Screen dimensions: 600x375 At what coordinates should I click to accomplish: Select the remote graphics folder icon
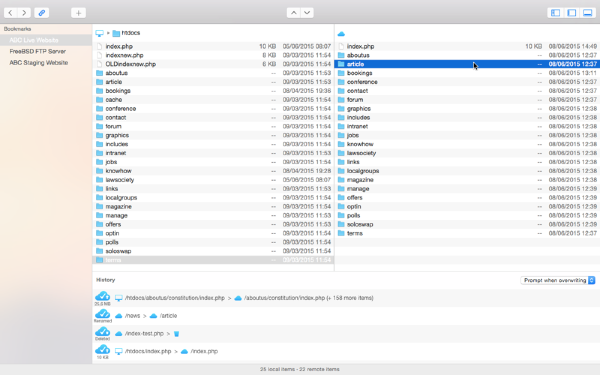tap(341, 108)
